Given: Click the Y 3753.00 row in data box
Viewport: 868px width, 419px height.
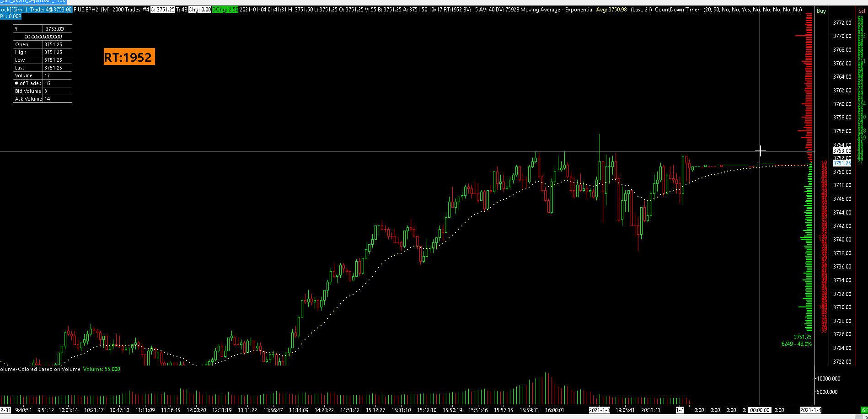Looking at the screenshot, I should [x=43, y=29].
